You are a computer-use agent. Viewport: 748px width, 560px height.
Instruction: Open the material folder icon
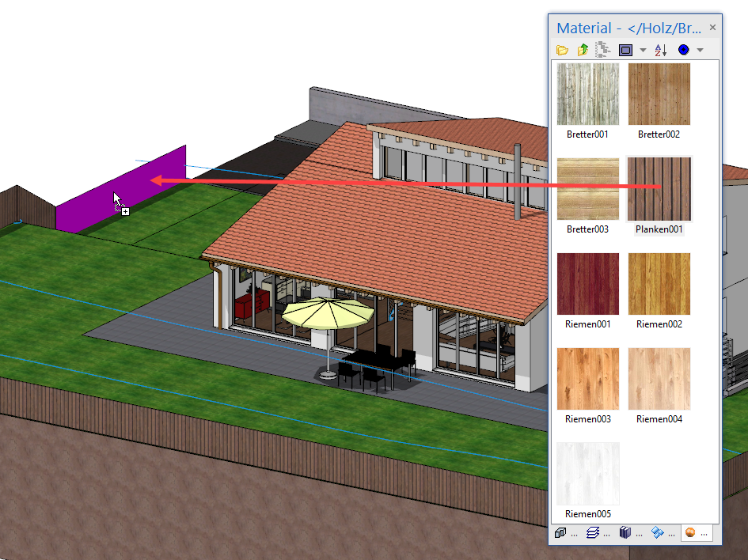pos(563,50)
